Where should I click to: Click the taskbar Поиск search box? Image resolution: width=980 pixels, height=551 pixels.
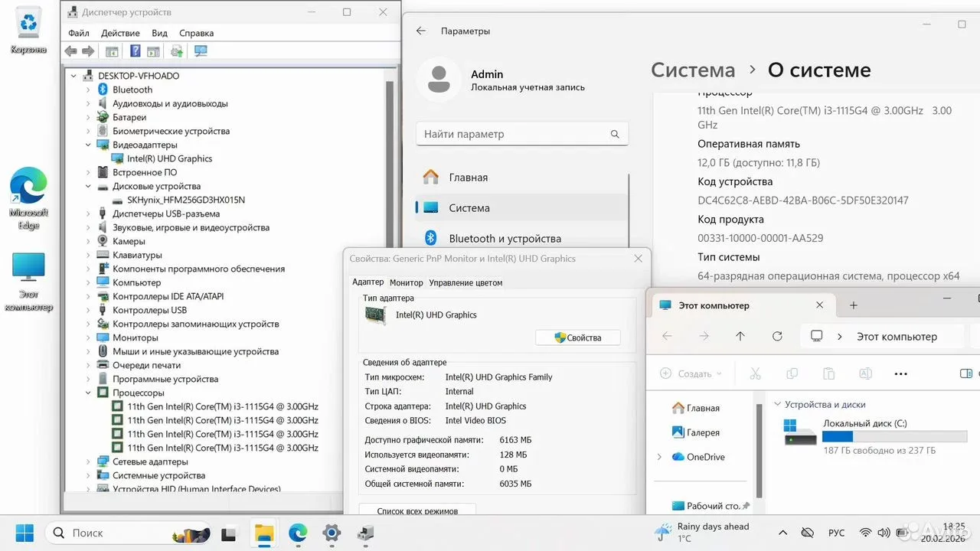(129, 533)
